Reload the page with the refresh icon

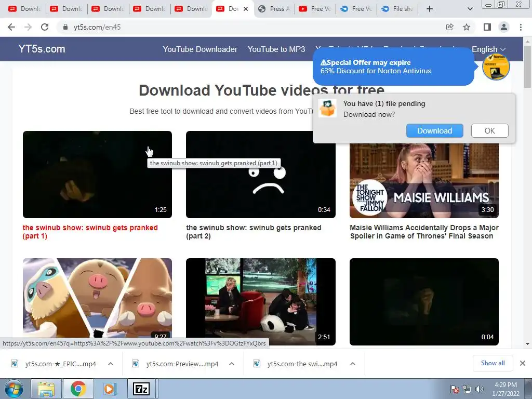45,27
